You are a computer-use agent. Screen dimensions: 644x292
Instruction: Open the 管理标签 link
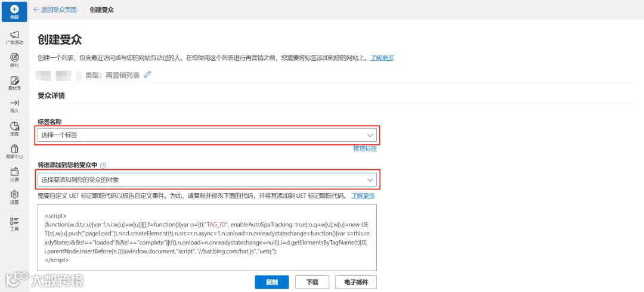point(365,148)
